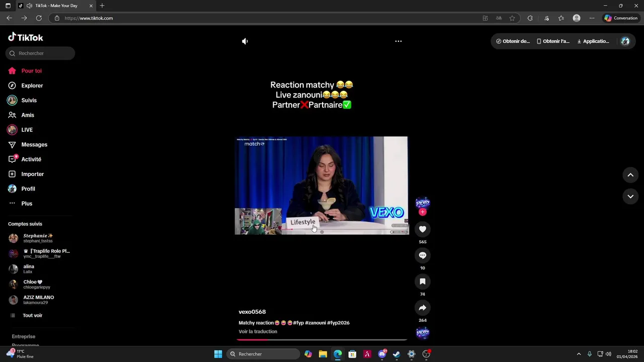Open the Traplife Role Pl... account
Image resolution: width=644 pixels, height=362 pixels.
coord(40,253)
